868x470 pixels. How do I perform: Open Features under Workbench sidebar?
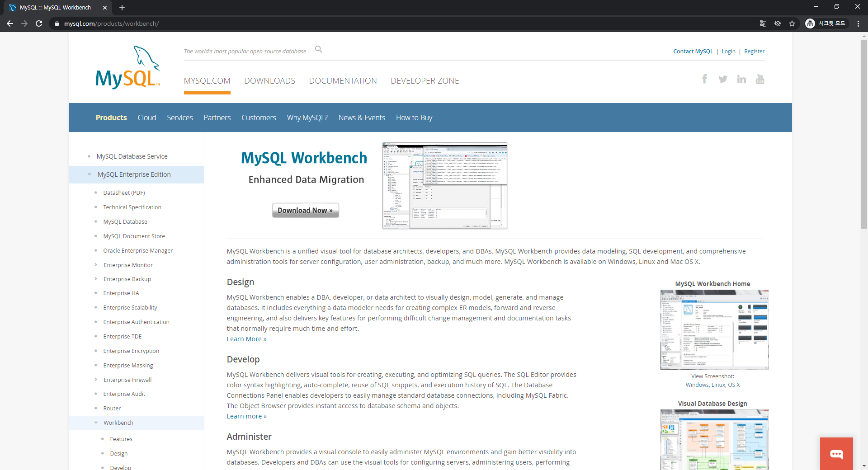121,439
